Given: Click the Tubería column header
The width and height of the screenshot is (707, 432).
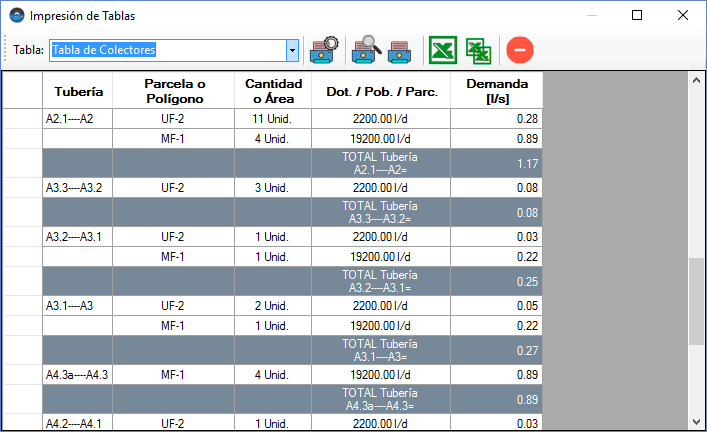Looking at the screenshot, I should click(x=77, y=91).
